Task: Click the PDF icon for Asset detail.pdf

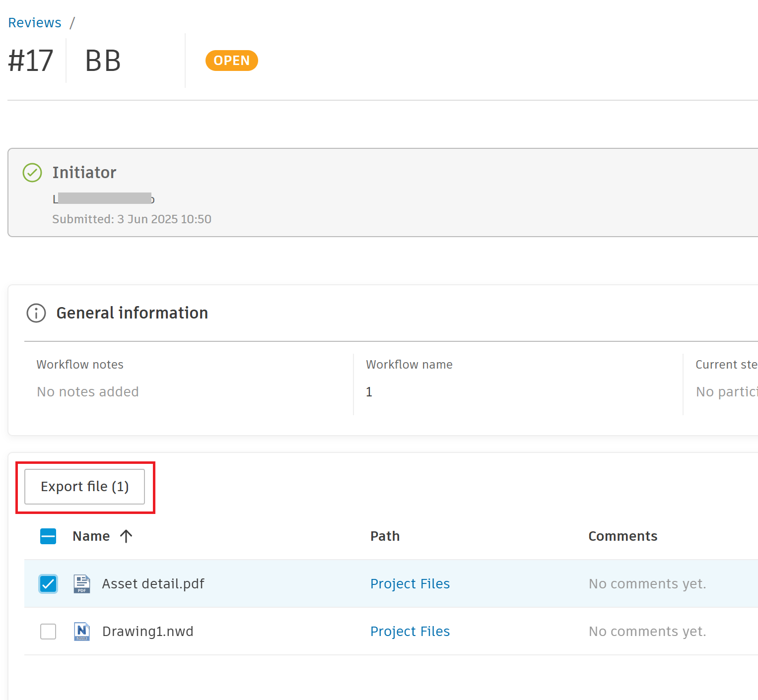Action: point(82,584)
